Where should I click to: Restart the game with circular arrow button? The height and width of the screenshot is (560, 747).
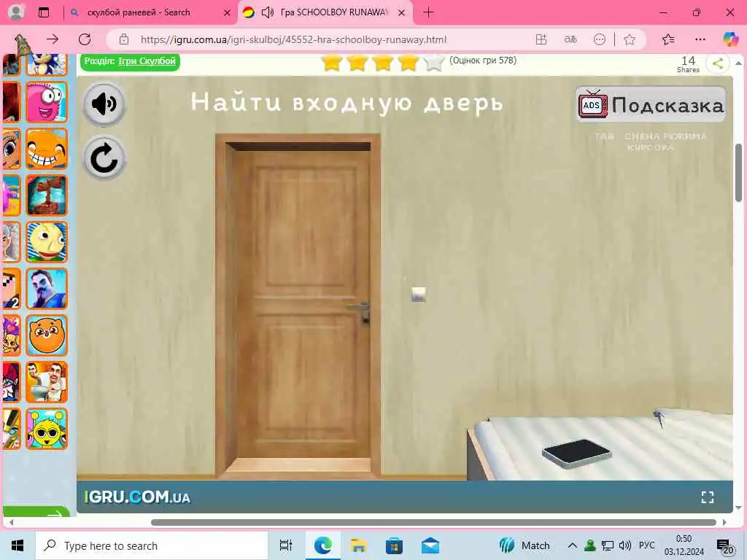tap(104, 158)
